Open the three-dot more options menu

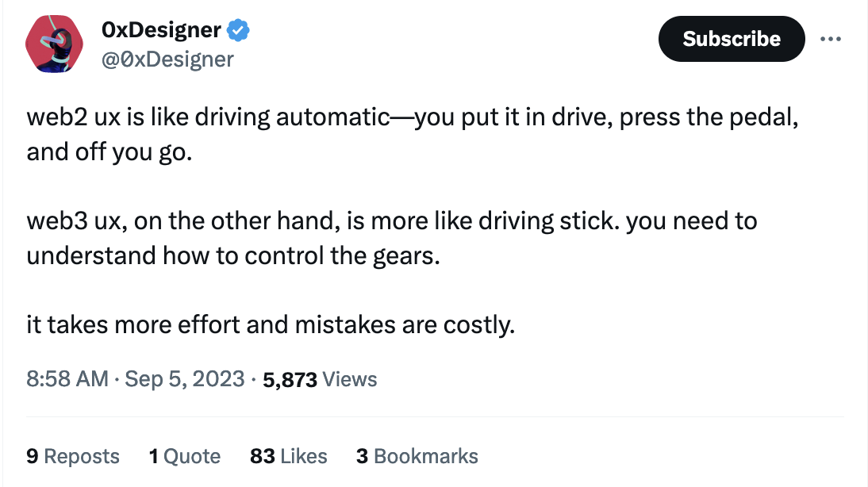[830, 39]
